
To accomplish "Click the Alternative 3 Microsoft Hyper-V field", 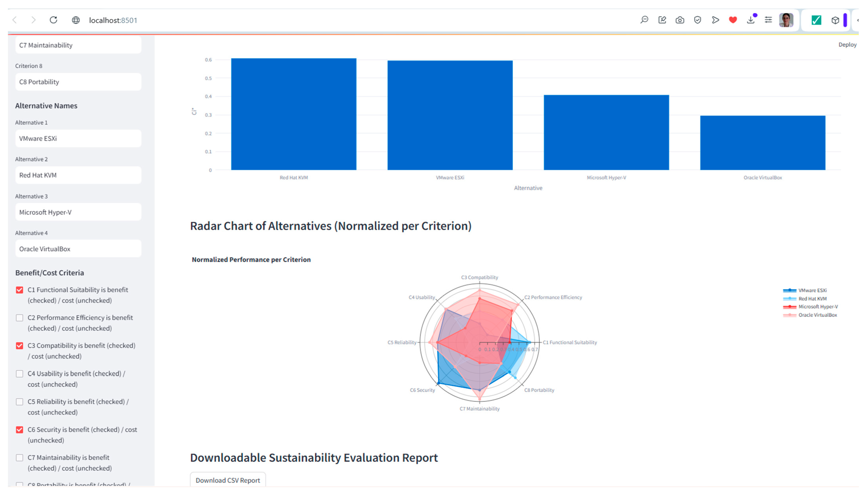I will [78, 212].
